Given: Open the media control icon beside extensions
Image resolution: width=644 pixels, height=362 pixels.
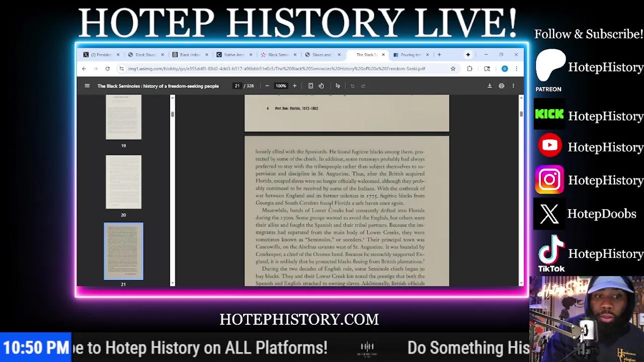Looking at the screenshot, I should (487, 69).
